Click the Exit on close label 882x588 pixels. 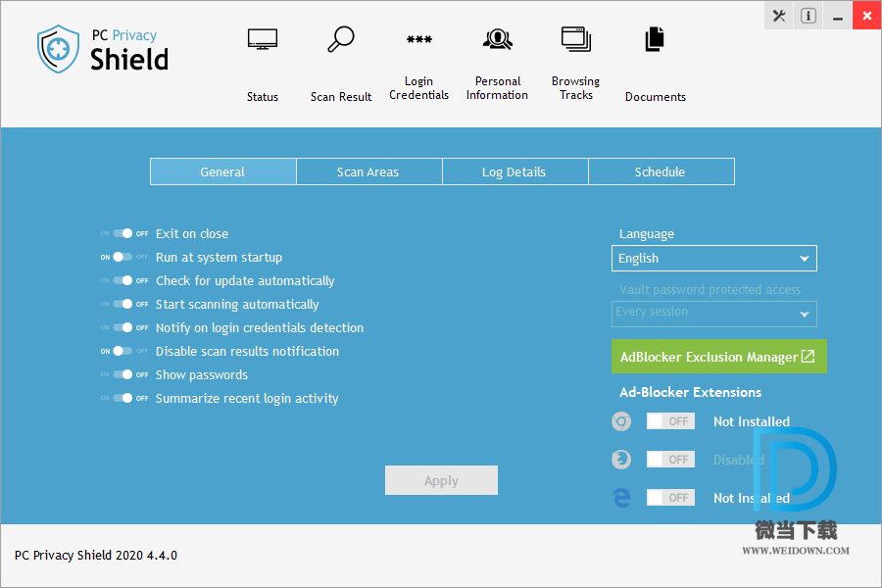tap(192, 233)
